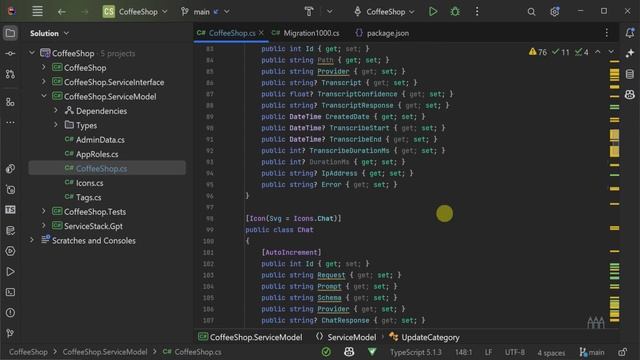Open the Structure tool window
This screenshot has width=640, height=360.
click(10, 102)
